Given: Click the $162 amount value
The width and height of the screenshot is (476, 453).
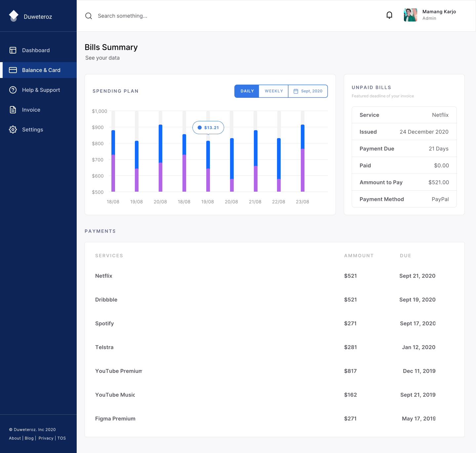Looking at the screenshot, I should (x=350, y=395).
